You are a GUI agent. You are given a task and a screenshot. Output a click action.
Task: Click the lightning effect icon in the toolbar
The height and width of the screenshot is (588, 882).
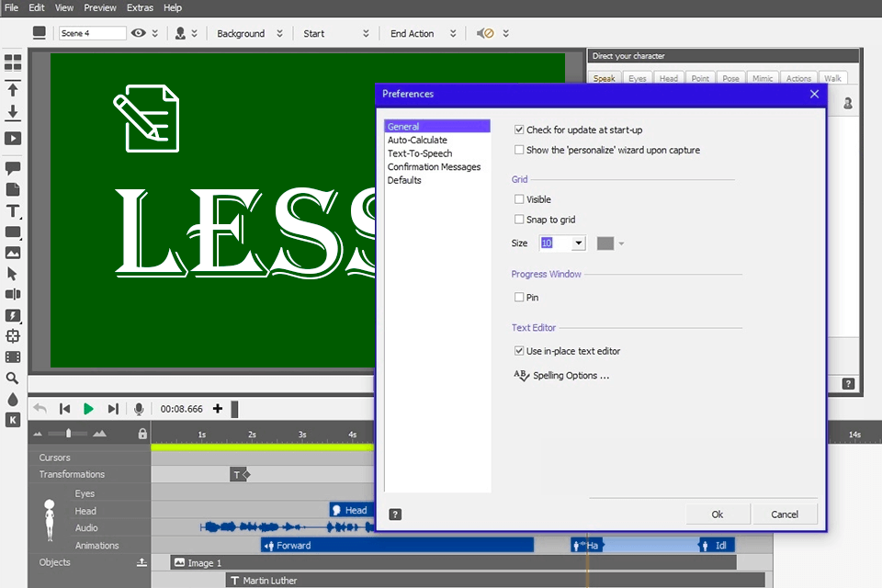tap(13, 315)
